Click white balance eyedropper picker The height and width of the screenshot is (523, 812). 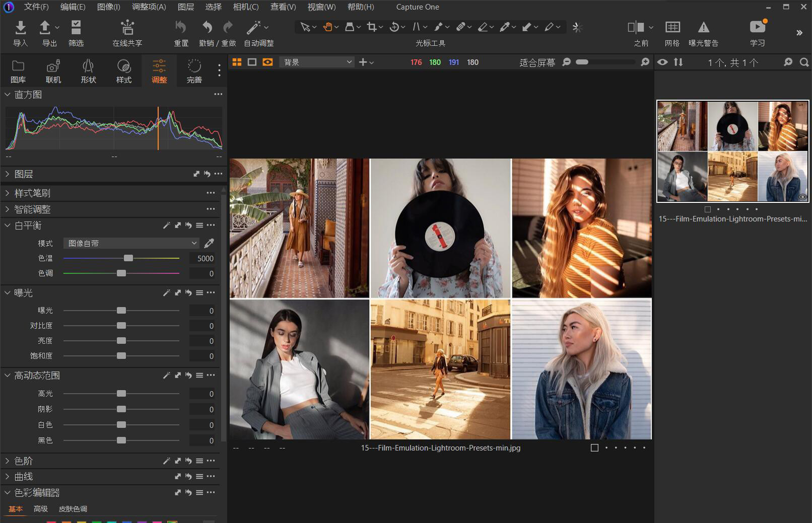point(209,243)
